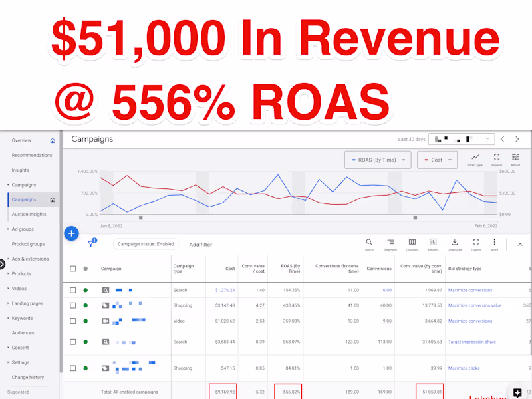Toggle status dot of $47.15 Shopping campaign
Image resolution: width=532 pixels, height=399 pixels.
86,368
